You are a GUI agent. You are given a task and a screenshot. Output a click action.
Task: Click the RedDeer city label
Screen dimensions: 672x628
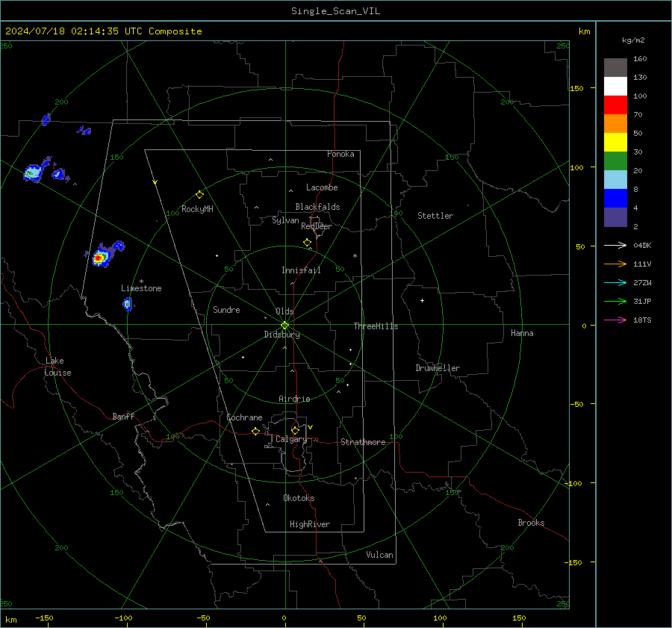click(x=317, y=226)
